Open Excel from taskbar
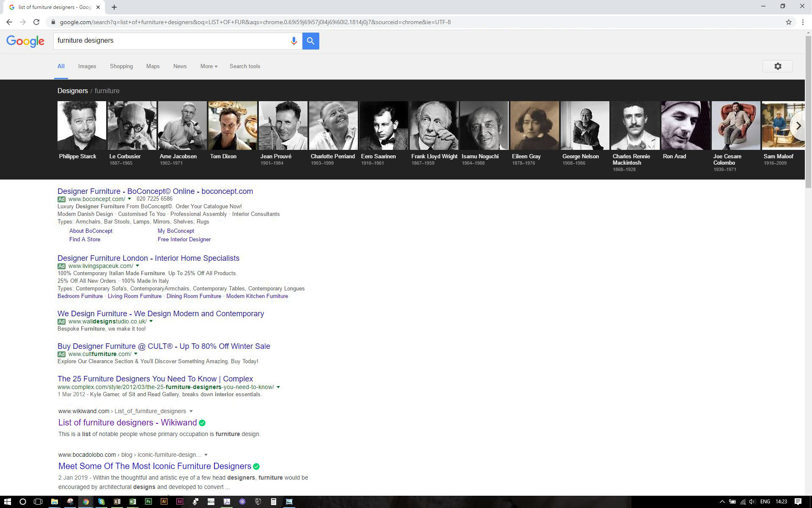Image resolution: width=812 pixels, height=508 pixels. (x=117, y=502)
